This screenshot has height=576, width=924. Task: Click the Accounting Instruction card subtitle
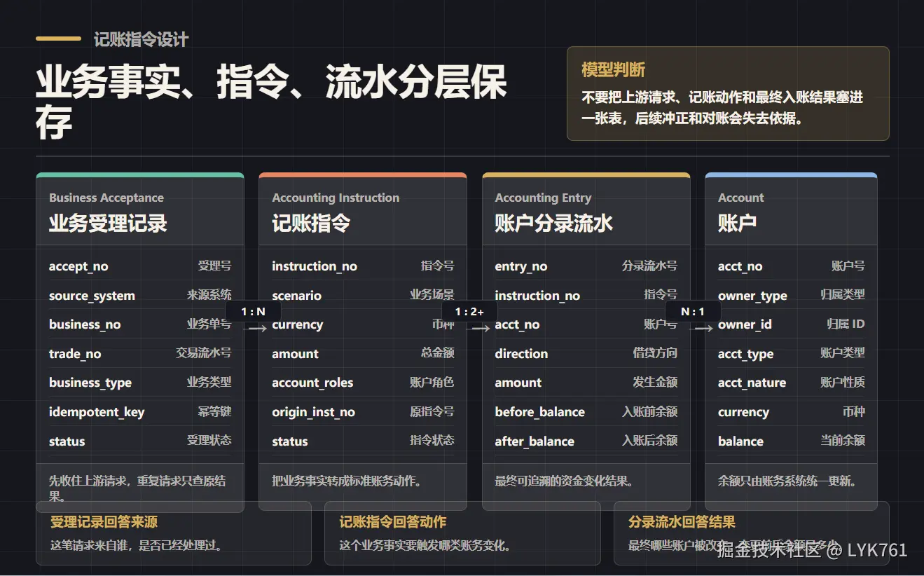[336, 198]
